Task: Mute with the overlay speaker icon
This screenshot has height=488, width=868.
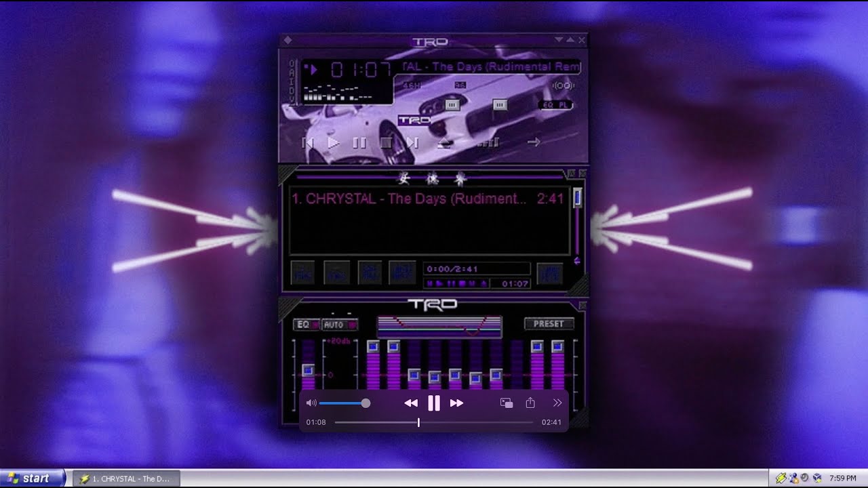Action: 311,403
